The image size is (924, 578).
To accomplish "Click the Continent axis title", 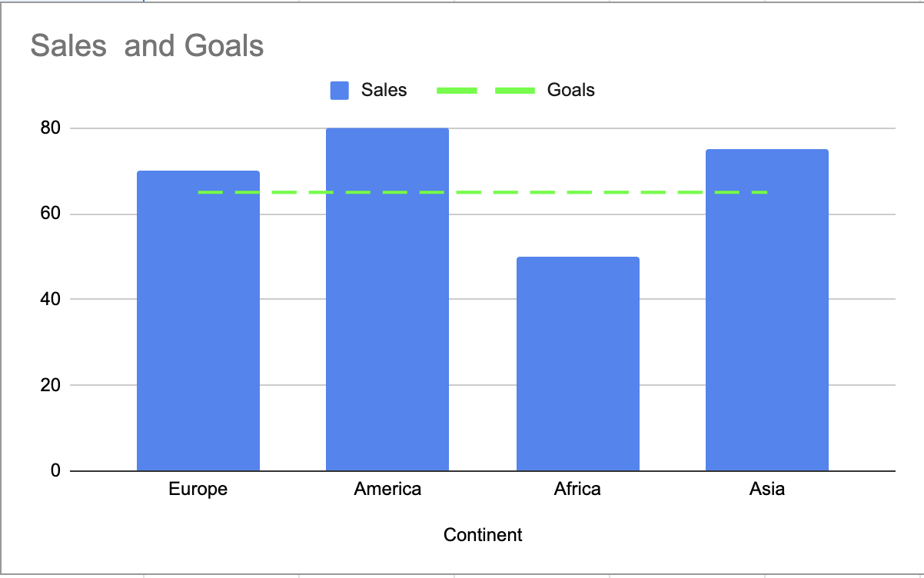I will click(x=483, y=535).
